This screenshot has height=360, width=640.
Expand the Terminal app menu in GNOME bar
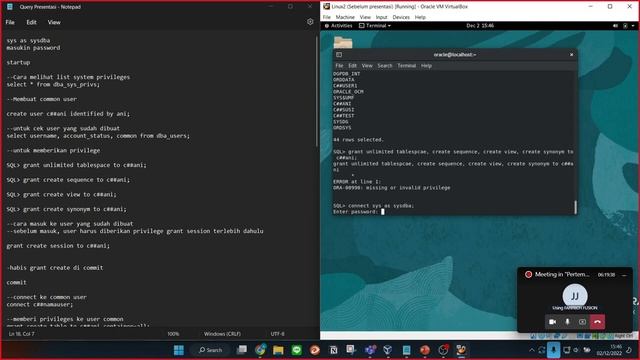click(x=375, y=26)
